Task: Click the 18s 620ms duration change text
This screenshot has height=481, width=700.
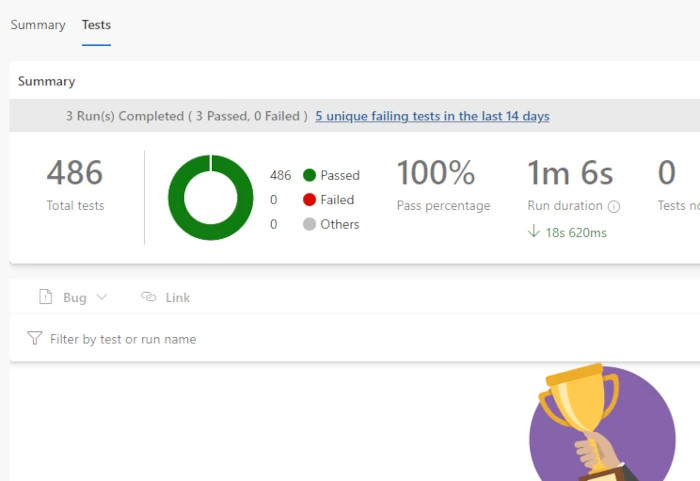Action: pyautogui.click(x=576, y=233)
